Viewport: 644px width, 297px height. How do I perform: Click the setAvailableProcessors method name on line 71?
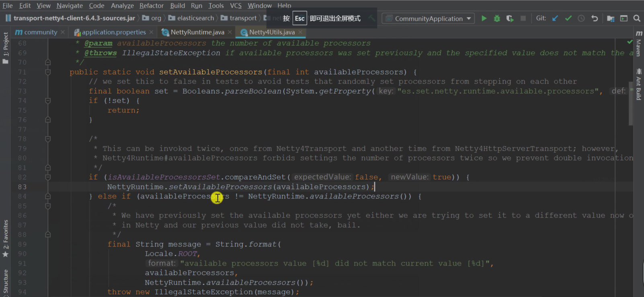click(x=211, y=72)
